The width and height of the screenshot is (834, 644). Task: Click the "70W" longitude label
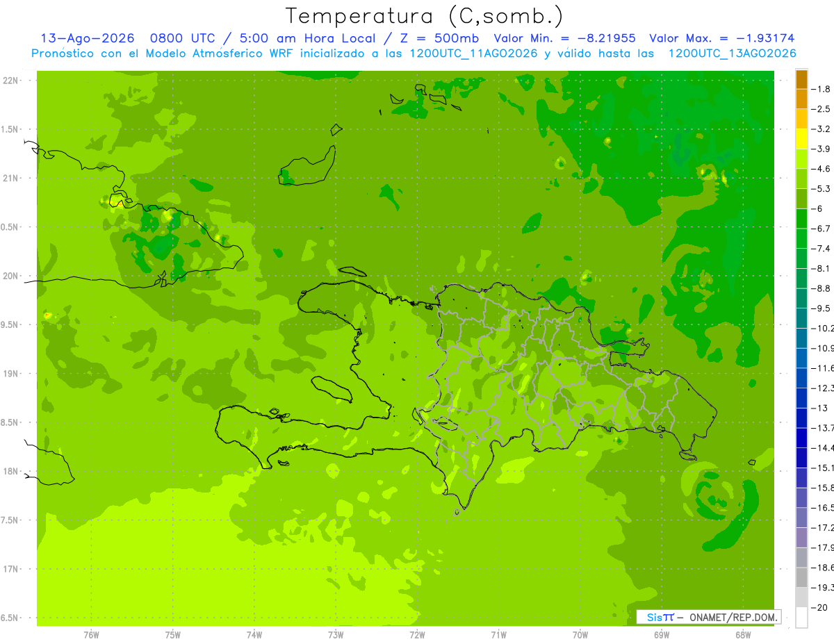pyautogui.click(x=580, y=635)
